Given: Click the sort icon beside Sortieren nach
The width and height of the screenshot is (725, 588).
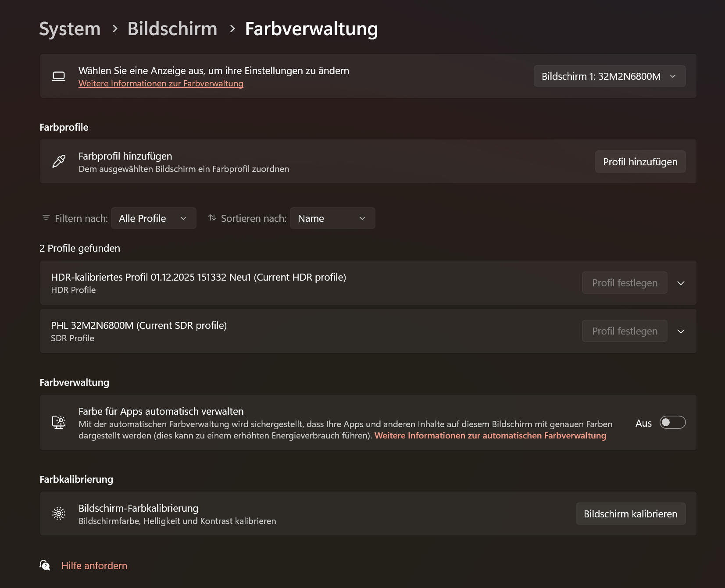Looking at the screenshot, I should [x=212, y=217].
